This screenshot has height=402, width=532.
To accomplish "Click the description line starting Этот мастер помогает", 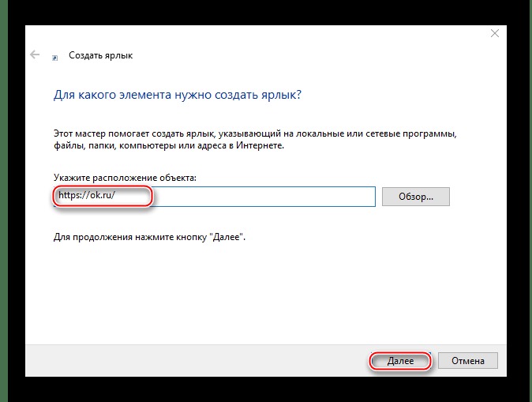I will (x=255, y=133).
